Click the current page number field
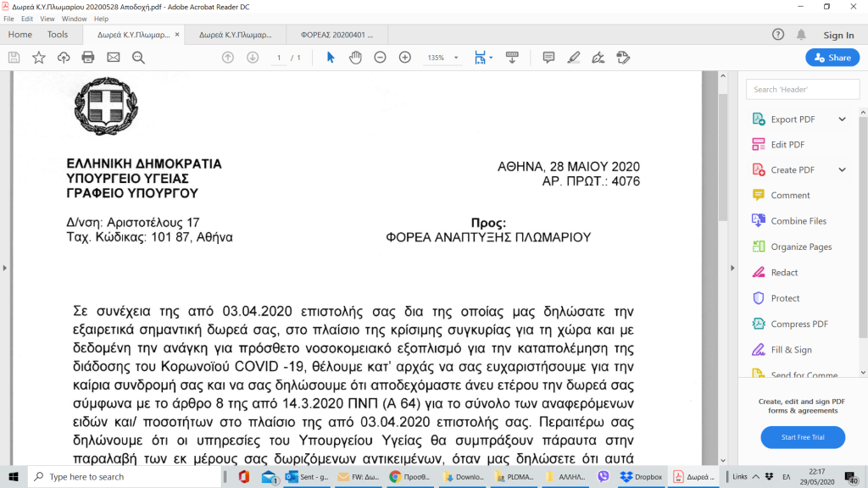 [279, 58]
